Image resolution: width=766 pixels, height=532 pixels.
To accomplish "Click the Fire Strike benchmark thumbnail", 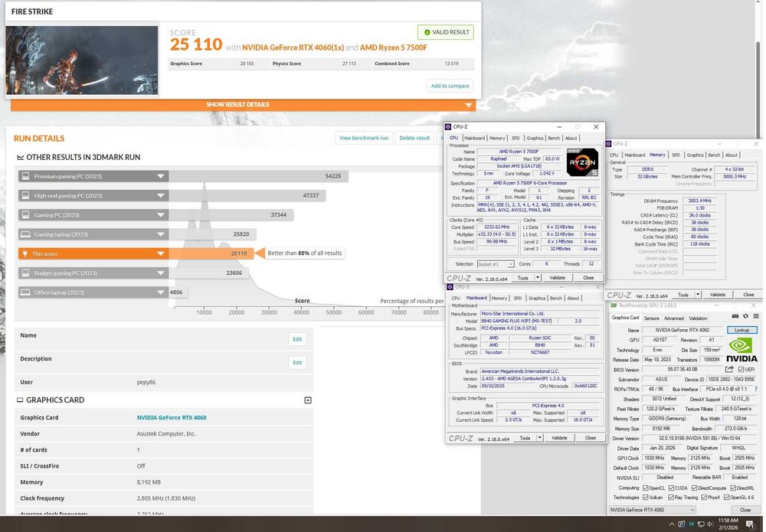I will tap(82, 60).
